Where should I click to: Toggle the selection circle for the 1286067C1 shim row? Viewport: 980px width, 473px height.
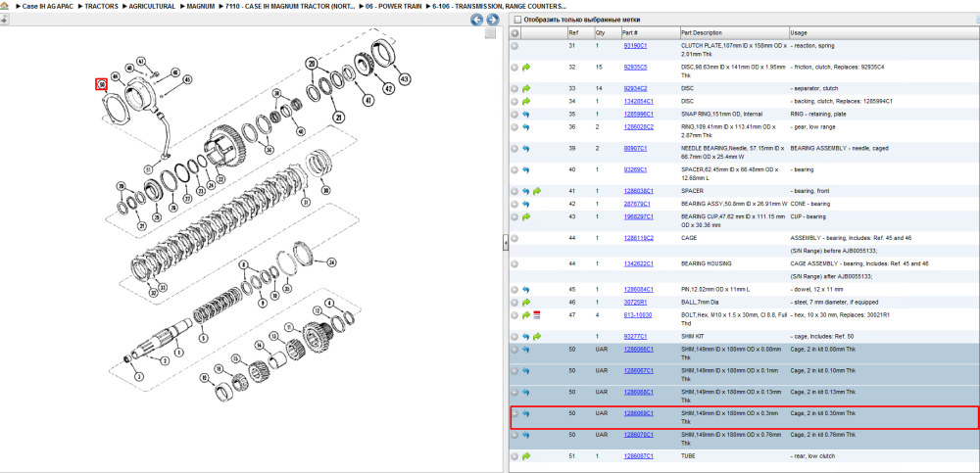[514, 371]
